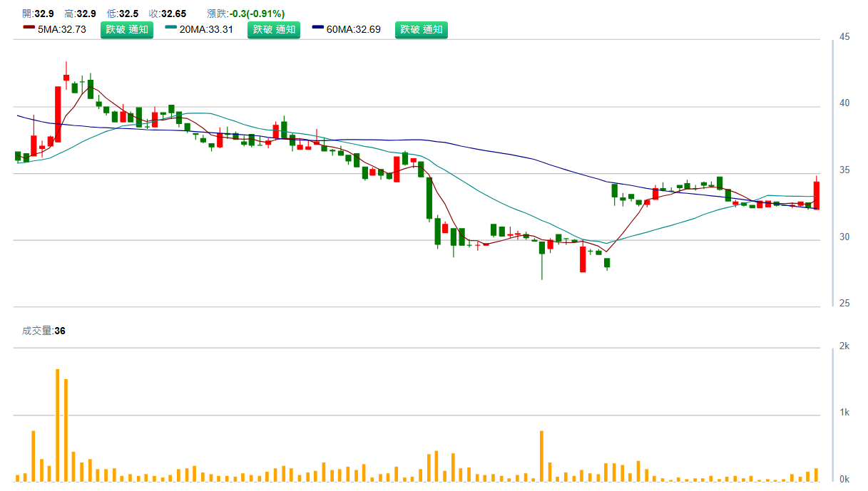Click the teal 20MA legend swatch
This screenshot has width=868, height=491.
pos(171,29)
